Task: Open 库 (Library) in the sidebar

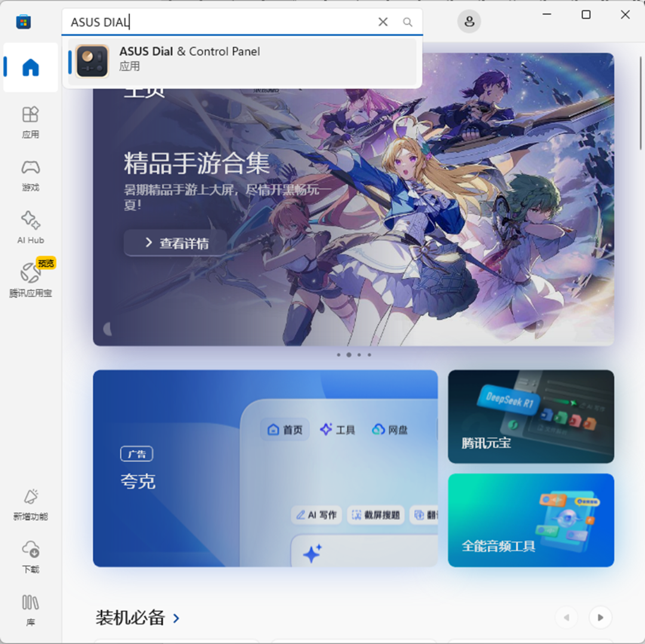Action: coord(30,611)
